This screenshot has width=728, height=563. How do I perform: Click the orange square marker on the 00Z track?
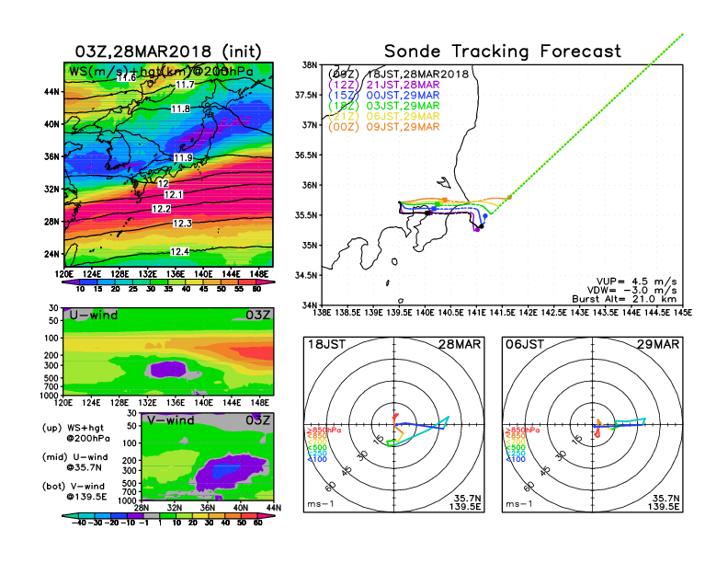(x=445, y=201)
